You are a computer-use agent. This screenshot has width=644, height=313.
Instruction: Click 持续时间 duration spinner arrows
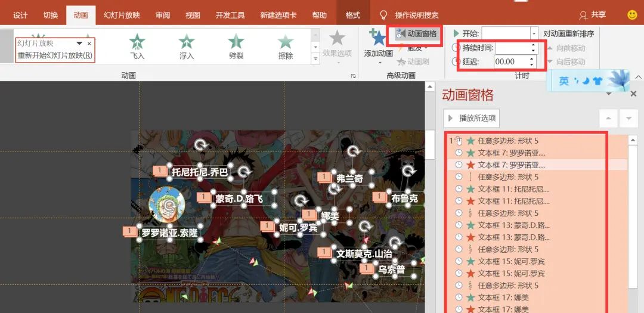(x=533, y=48)
